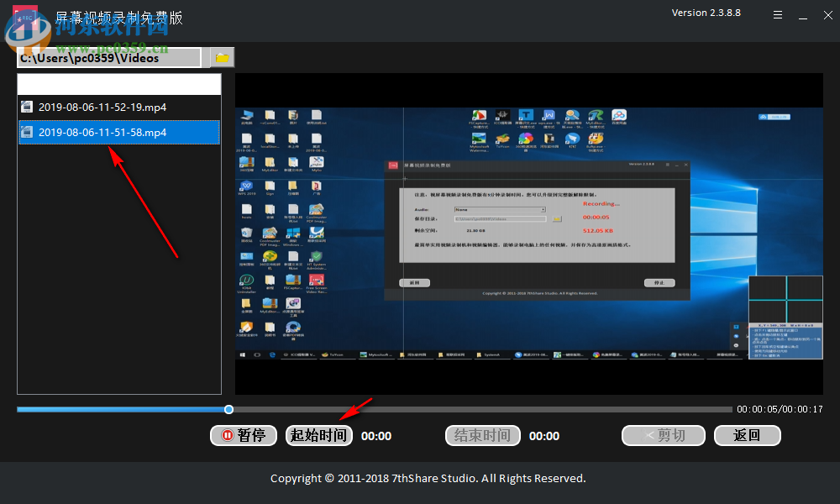This screenshot has width=840, height=504.
Task: Open the hamburger menu in title bar
Action: 778,15
